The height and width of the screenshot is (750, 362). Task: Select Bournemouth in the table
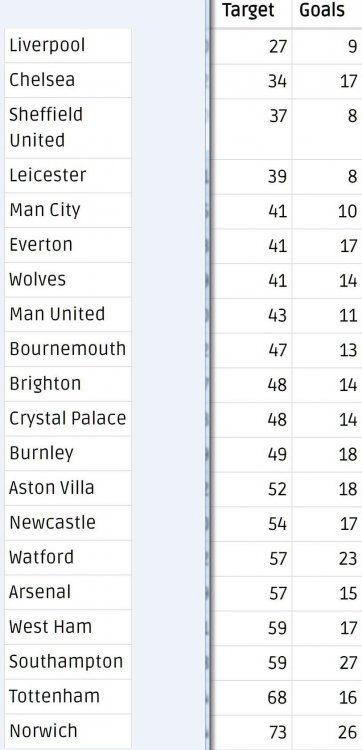[67, 349]
